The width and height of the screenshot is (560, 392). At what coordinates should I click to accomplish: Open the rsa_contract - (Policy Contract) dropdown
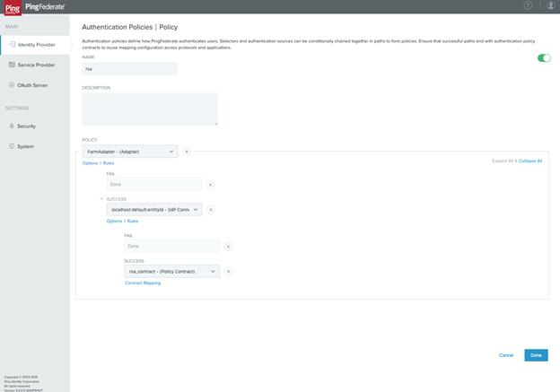pos(171,272)
